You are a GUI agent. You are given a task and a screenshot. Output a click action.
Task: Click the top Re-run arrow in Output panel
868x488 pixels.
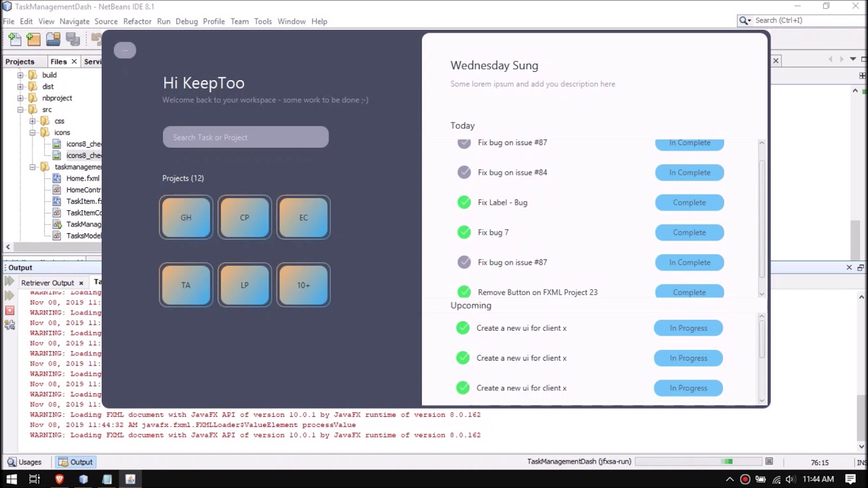pos(9,281)
